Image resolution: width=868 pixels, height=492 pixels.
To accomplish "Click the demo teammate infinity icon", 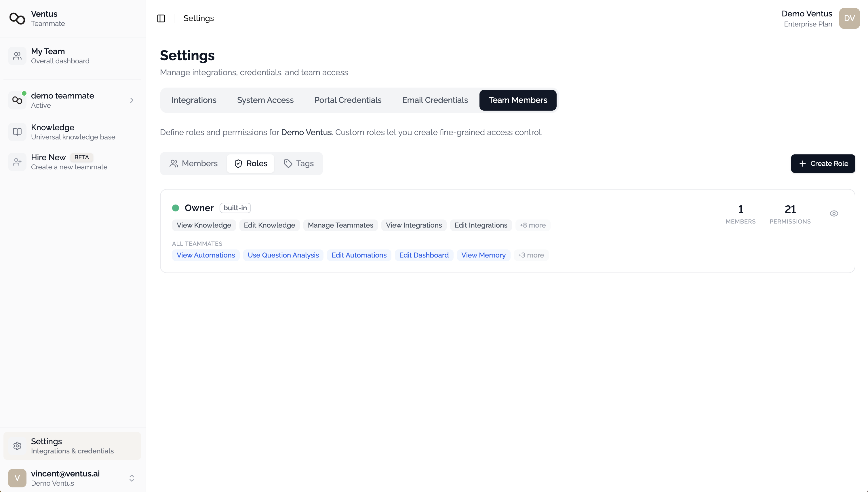I will click(x=17, y=100).
